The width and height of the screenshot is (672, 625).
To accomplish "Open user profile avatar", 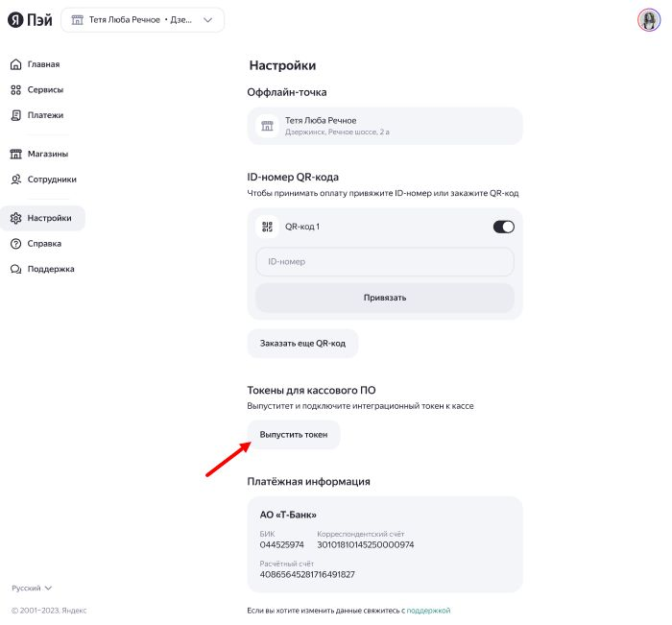I will tap(648, 19).
